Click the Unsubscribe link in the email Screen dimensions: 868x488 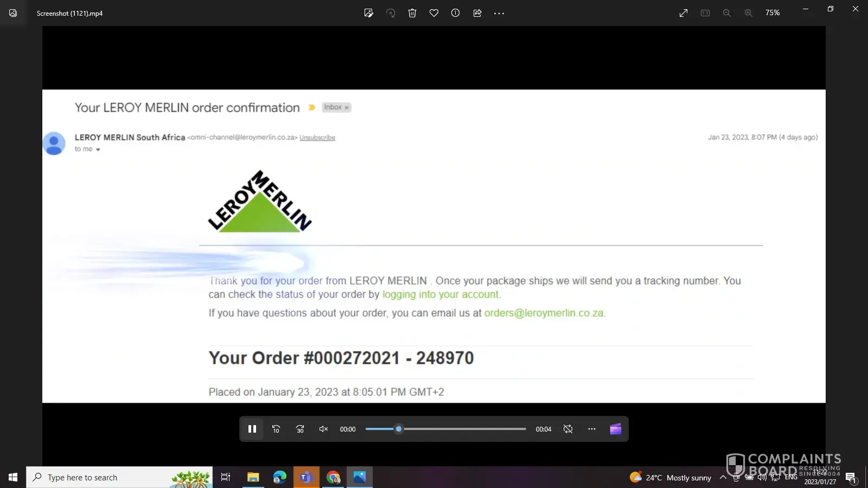317,138
